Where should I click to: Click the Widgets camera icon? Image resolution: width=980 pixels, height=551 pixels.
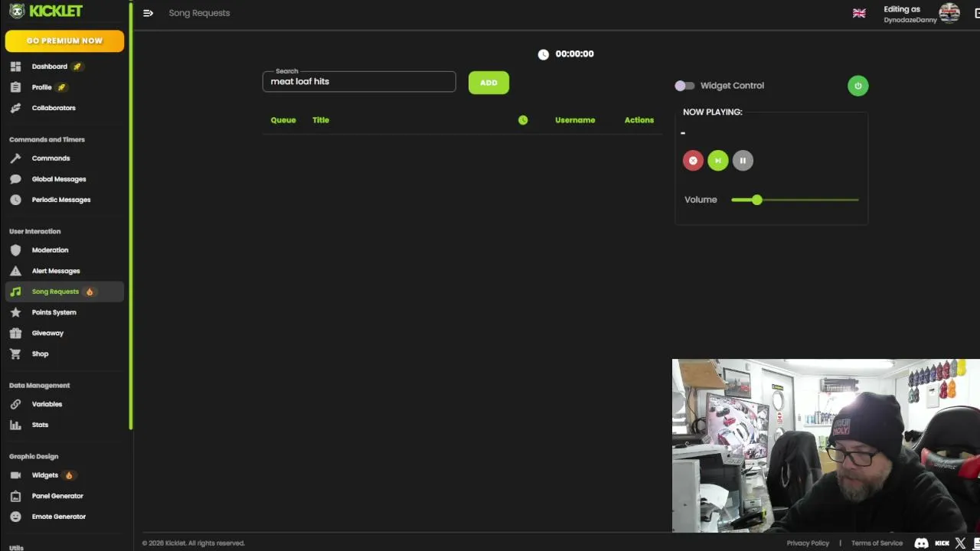click(x=15, y=475)
